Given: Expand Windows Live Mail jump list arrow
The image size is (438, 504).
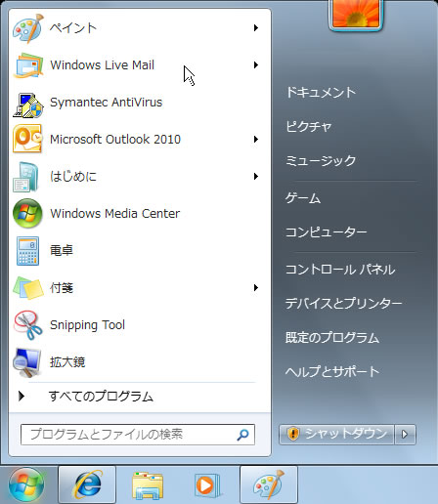Looking at the screenshot, I should pyautogui.click(x=256, y=65).
